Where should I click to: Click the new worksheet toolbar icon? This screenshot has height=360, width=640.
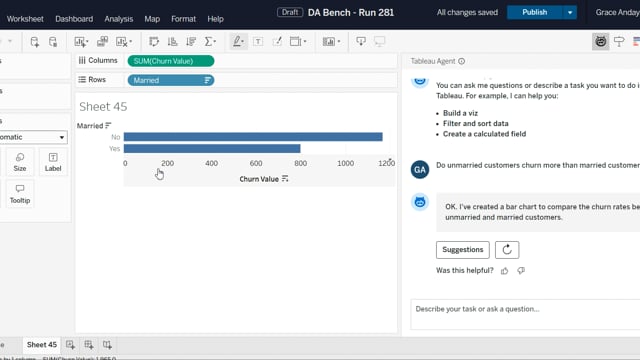click(x=79, y=42)
